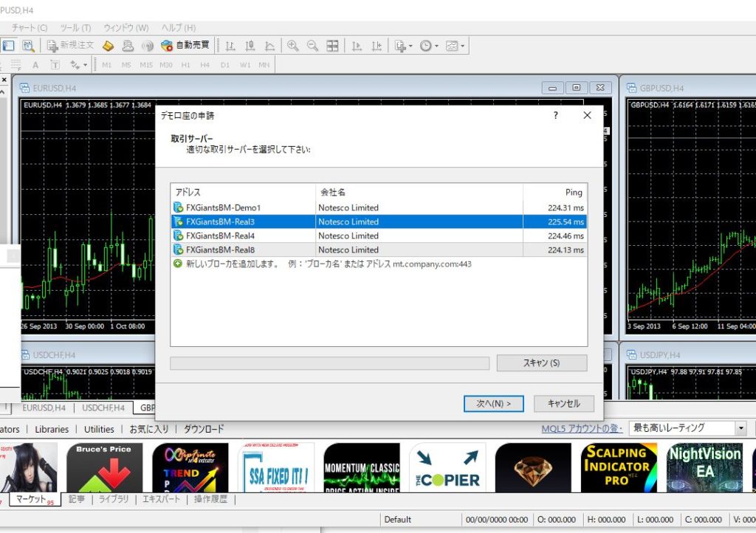756x533 pixels.
Task: Select the FXGiantsBM-Real8 server row
Action: coord(379,250)
